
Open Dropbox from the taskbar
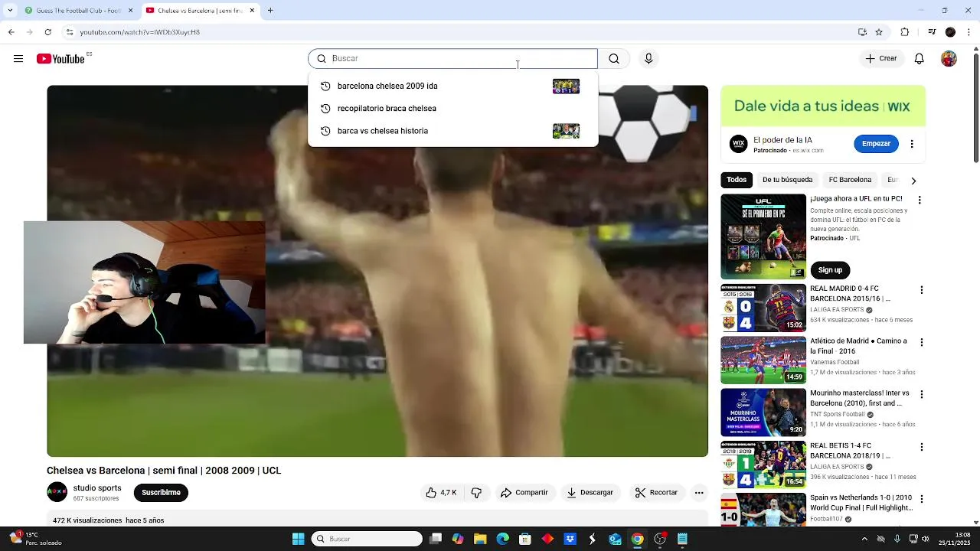point(570,539)
